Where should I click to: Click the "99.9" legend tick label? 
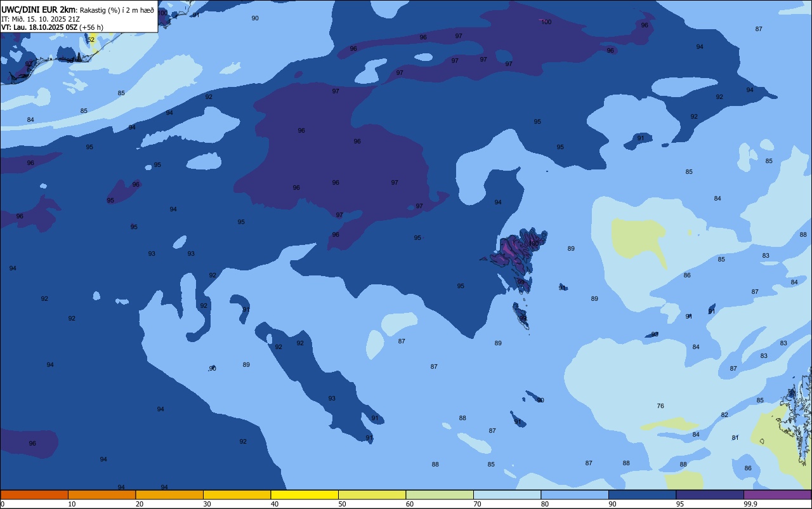(x=750, y=504)
